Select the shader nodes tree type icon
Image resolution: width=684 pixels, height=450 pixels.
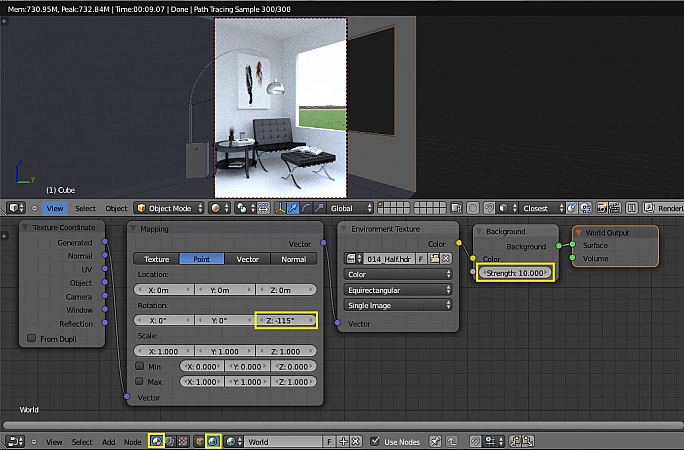(156, 441)
